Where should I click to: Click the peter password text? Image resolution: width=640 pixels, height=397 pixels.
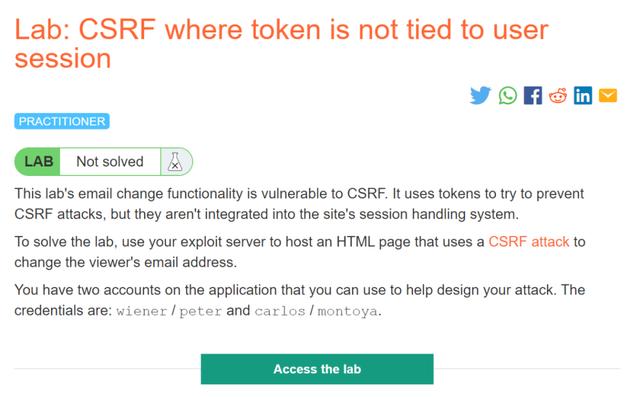[x=200, y=311]
